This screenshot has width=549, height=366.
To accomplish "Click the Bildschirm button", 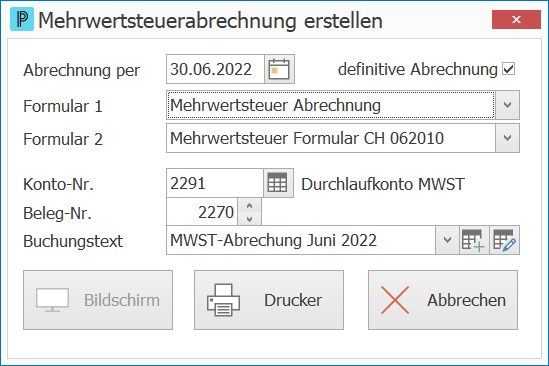I will 98,300.
